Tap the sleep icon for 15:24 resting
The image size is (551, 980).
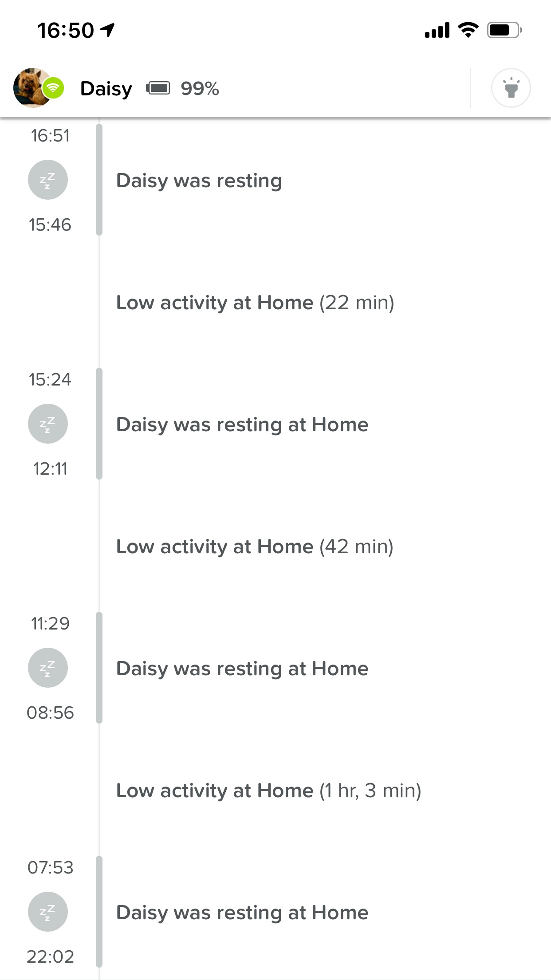[48, 424]
